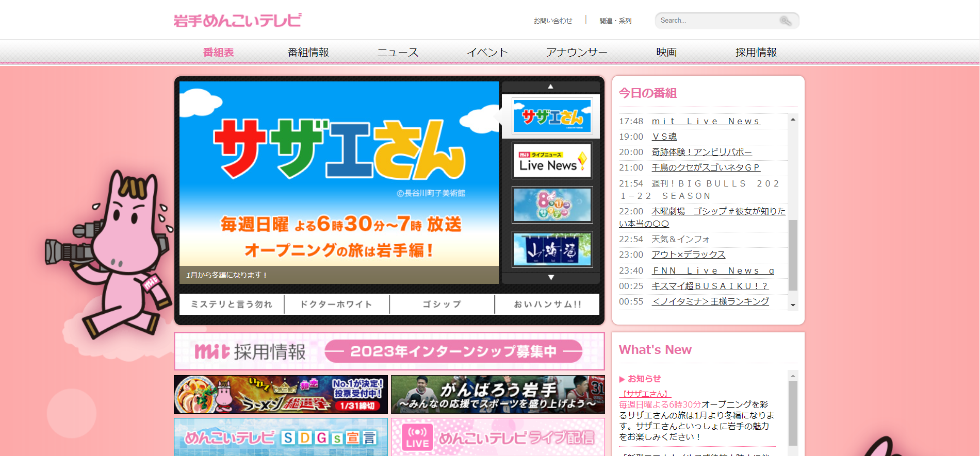980x456 pixels.
Task: Open the 関連・系列 link
Action: click(x=615, y=21)
